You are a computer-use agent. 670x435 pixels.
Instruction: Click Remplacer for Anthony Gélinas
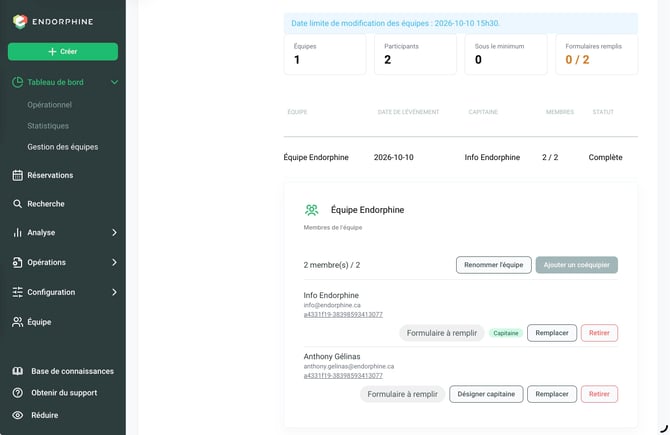[552, 394]
